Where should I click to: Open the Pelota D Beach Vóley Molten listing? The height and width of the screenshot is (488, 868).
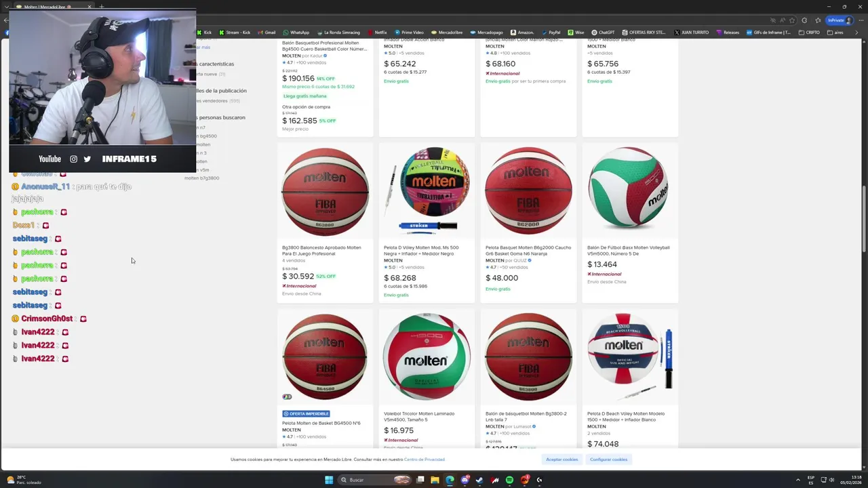[x=626, y=417]
